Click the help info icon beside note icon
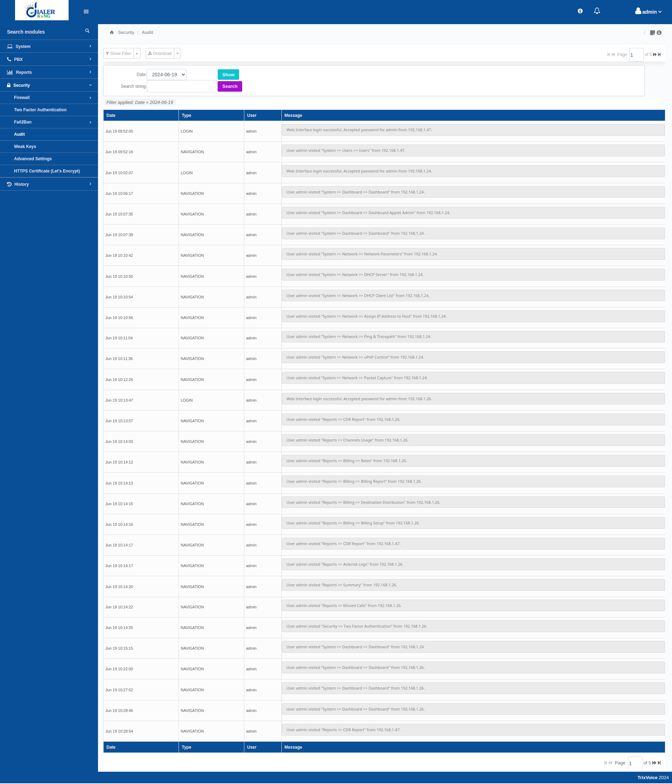 659,33
